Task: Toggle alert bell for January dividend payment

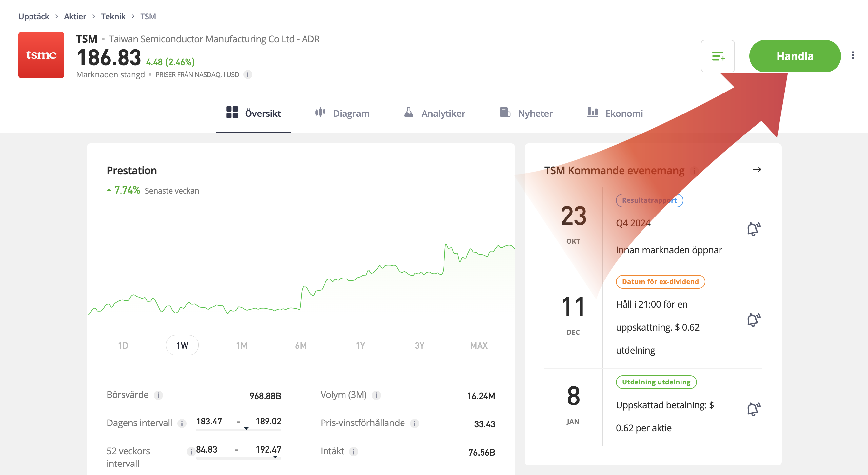Action: [753, 409]
